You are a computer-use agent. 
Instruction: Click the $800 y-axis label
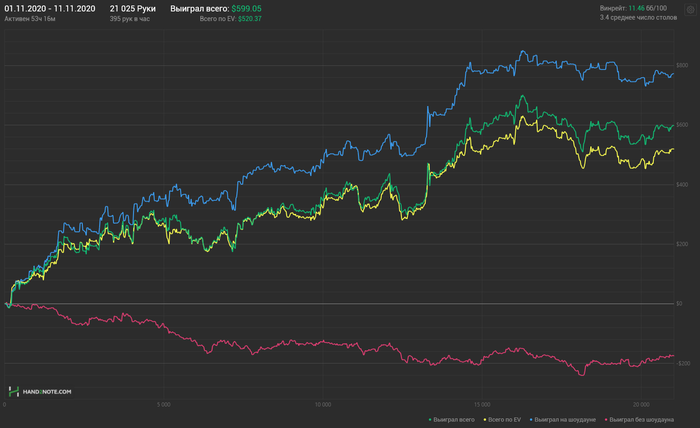coord(682,65)
